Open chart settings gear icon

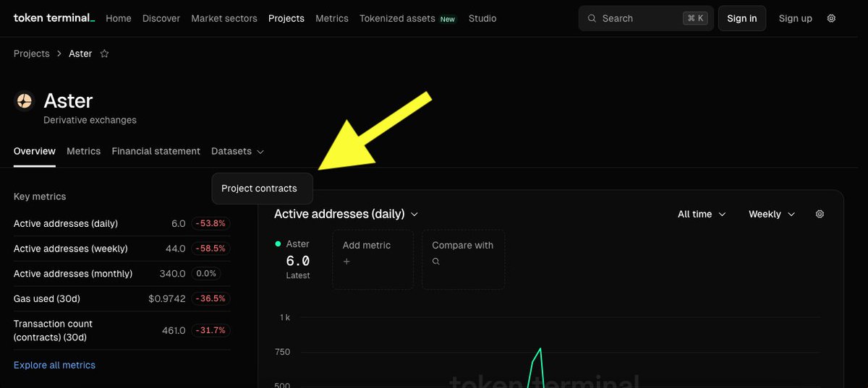[820, 214]
